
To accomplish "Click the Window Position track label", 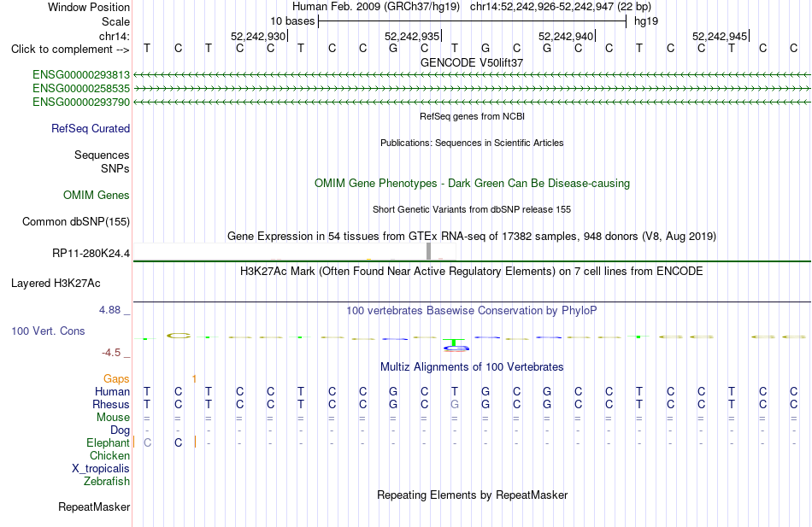I will [x=89, y=7].
